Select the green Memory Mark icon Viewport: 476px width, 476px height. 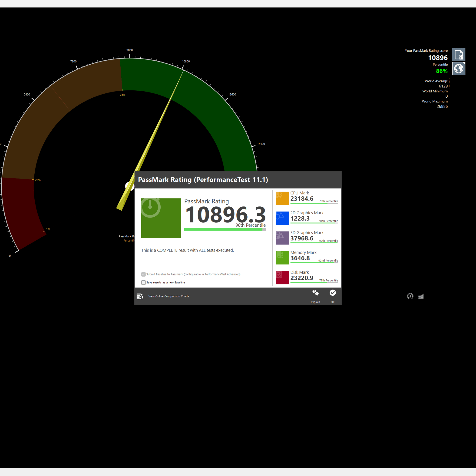coord(282,258)
